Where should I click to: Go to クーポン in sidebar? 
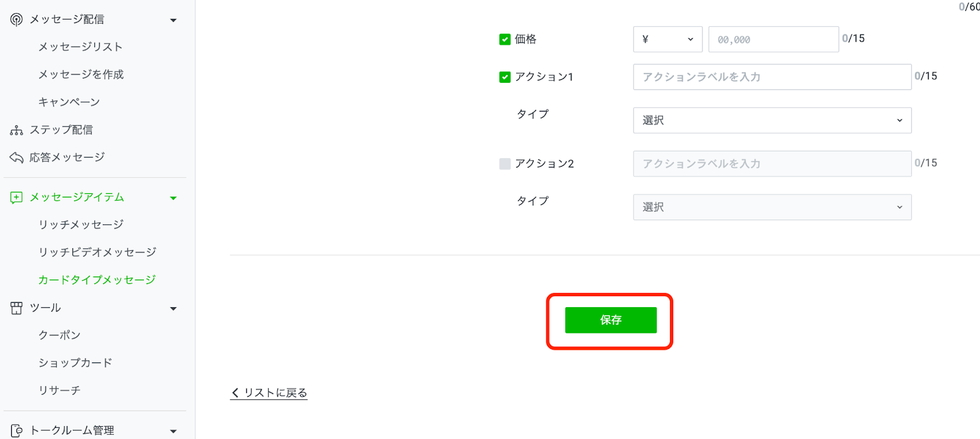coord(59,335)
